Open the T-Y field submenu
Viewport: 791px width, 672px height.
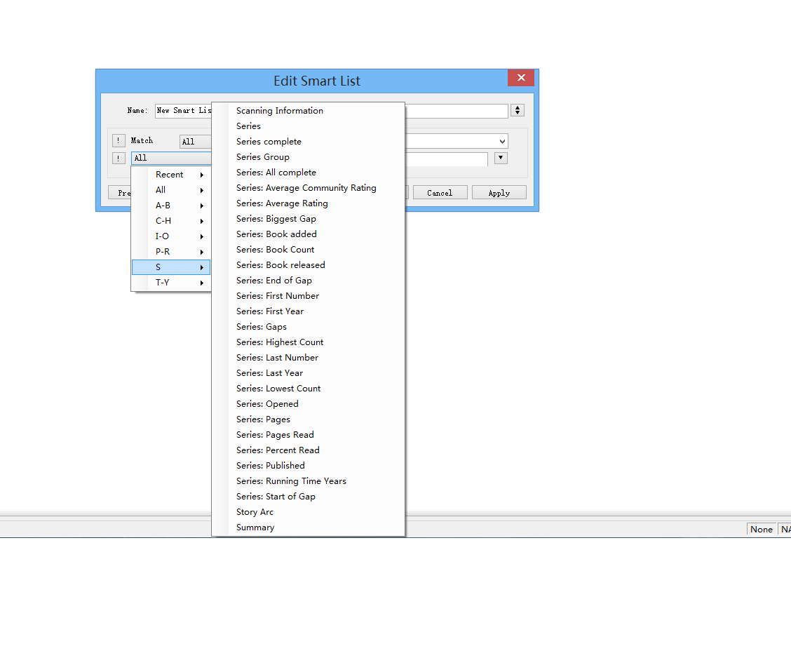click(171, 283)
